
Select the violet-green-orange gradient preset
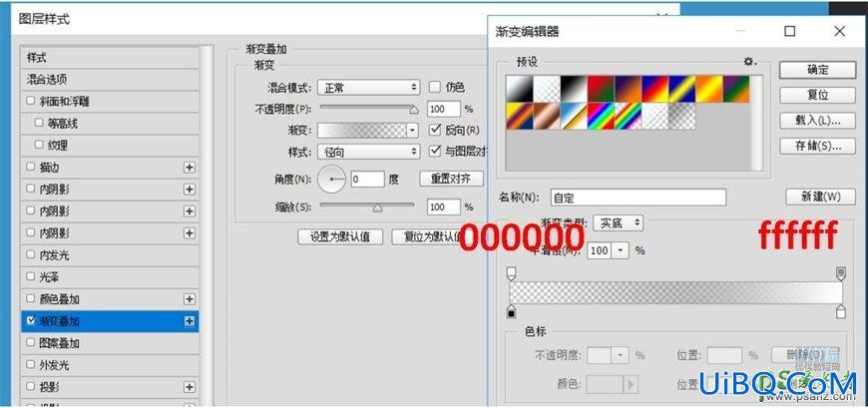736,89
